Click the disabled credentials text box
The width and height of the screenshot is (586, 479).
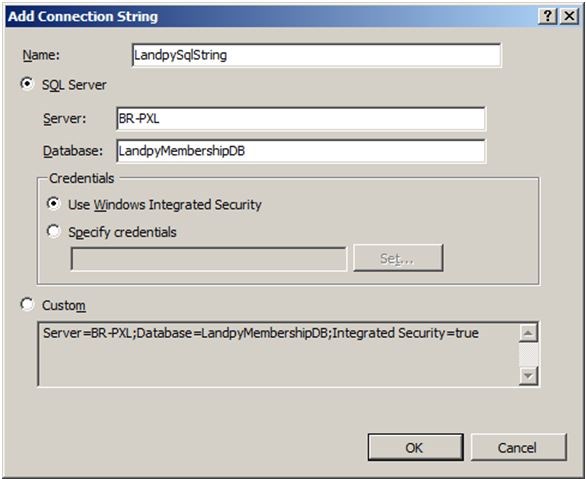coord(209,259)
